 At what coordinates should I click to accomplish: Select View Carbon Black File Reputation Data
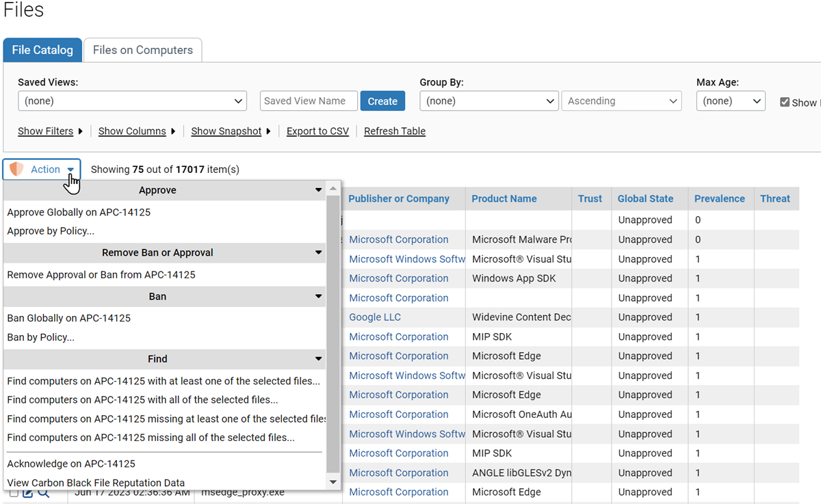pos(94,482)
